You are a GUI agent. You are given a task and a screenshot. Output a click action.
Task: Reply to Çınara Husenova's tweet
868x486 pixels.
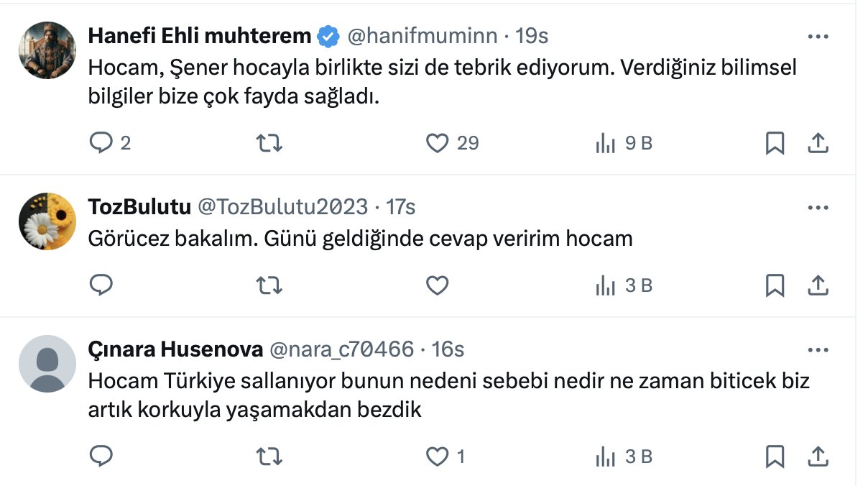[101, 456]
